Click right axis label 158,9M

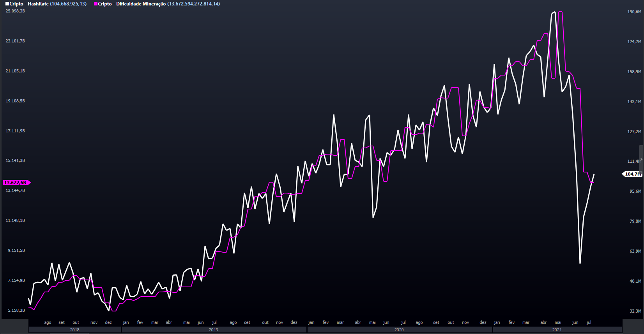click(x=634, y=72)
